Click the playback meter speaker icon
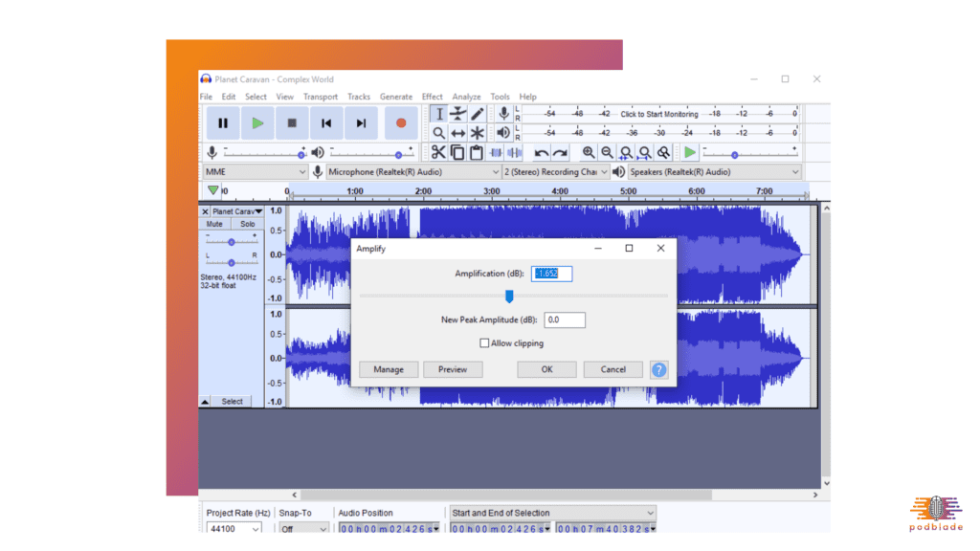The image size is (980, 551). 503,132
